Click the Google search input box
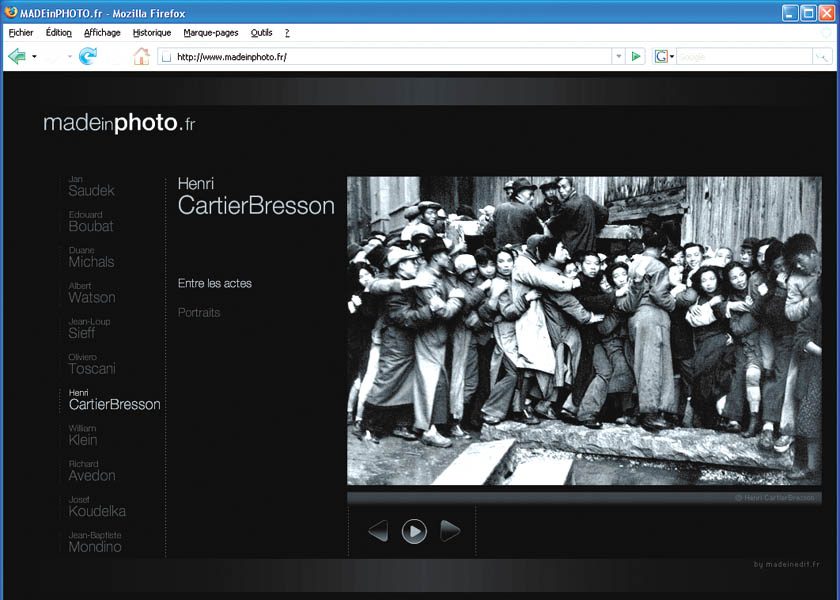Viewport: 840px width, 600px height. (x=744, y=56)
